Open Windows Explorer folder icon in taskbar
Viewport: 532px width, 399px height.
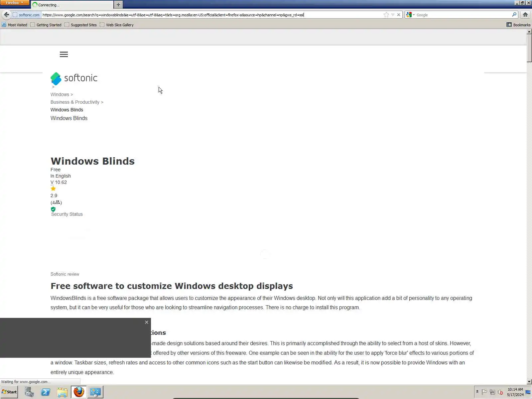62,392
